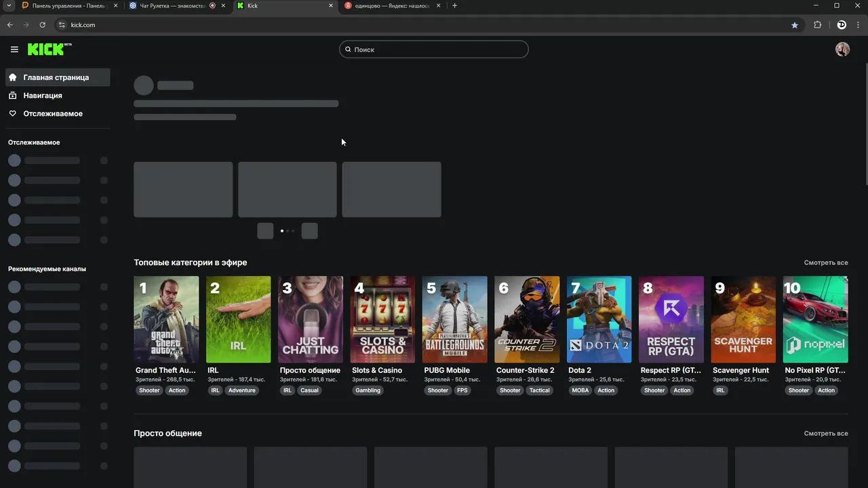This screenshot has width=868, height=488.
Task: Click the Просто общение category title
Action: coord(310,370)
